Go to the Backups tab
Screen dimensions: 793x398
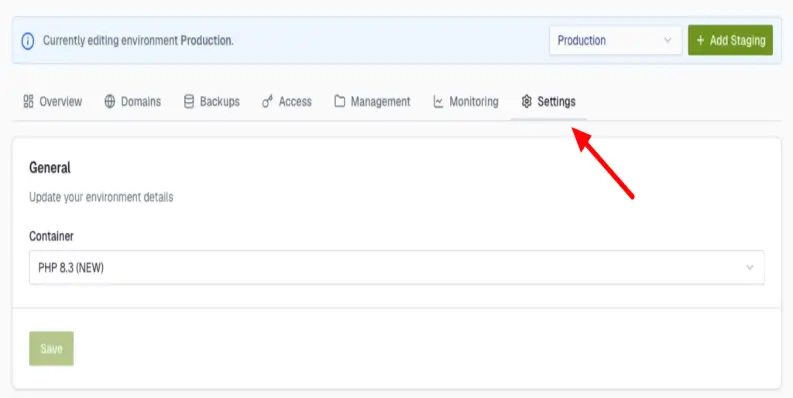coord(211,102)
